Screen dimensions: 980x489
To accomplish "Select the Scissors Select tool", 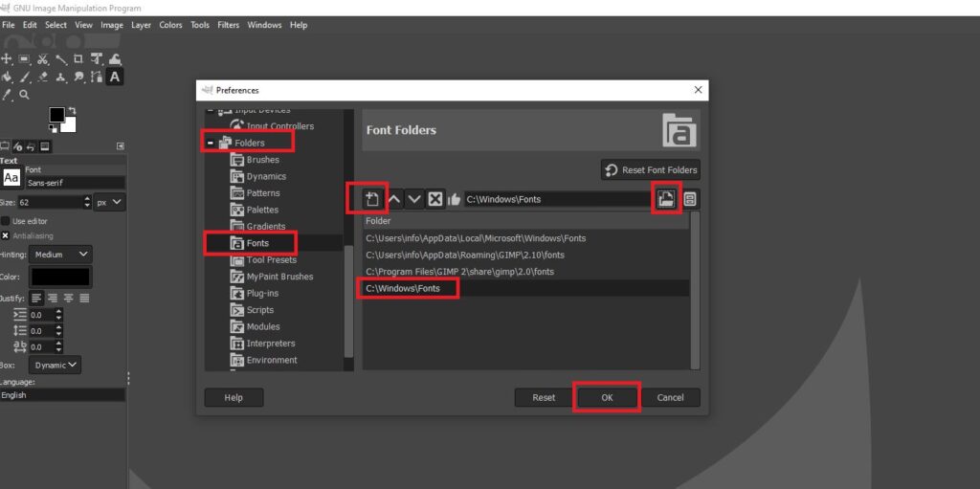I will click(42, 58).
